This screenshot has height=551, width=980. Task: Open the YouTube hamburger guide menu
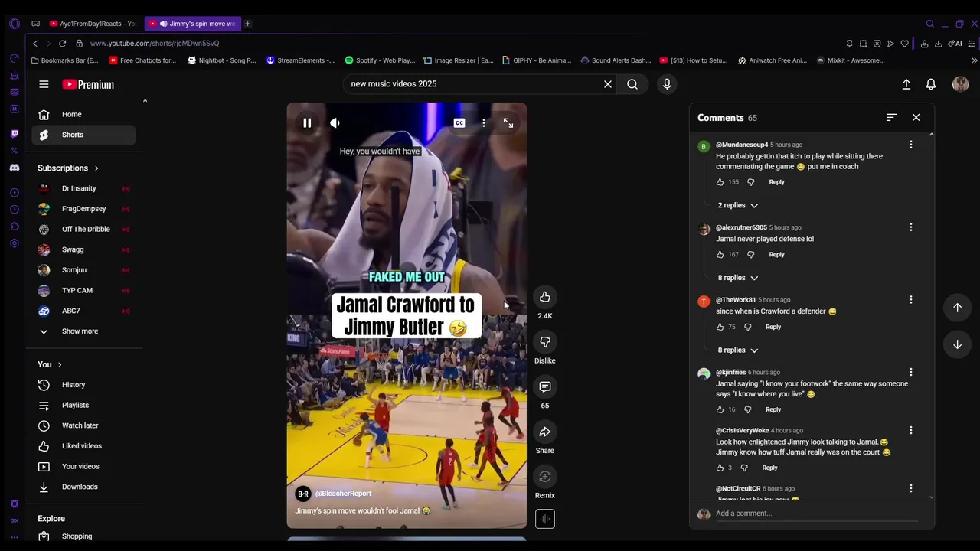click(x=44, y=84)
